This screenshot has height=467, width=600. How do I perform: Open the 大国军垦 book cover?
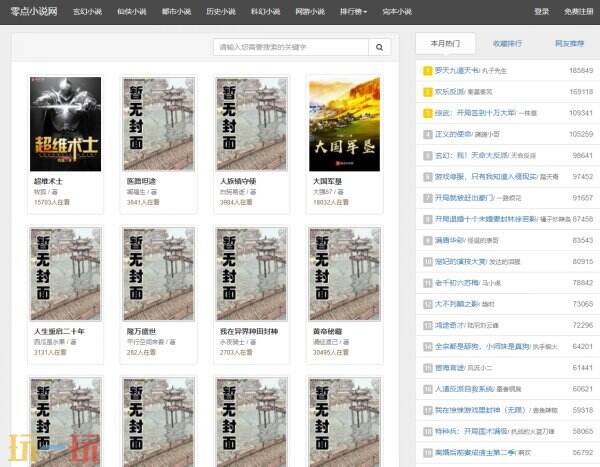pos(344,124)
